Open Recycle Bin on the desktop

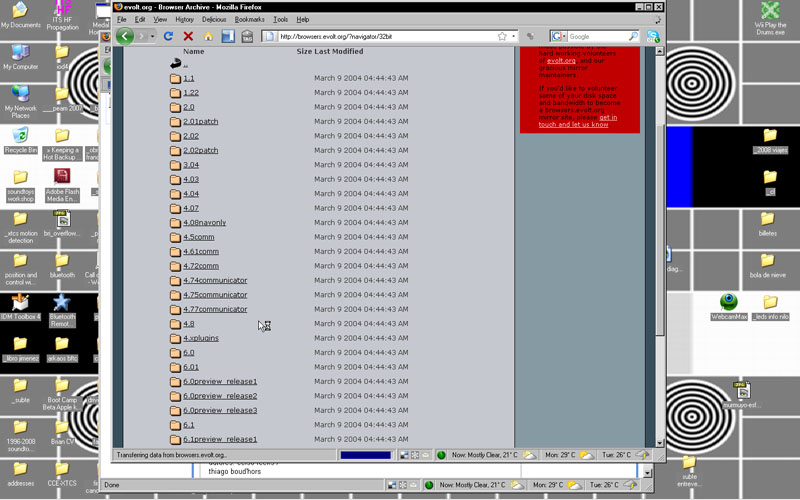coord(20,137)
